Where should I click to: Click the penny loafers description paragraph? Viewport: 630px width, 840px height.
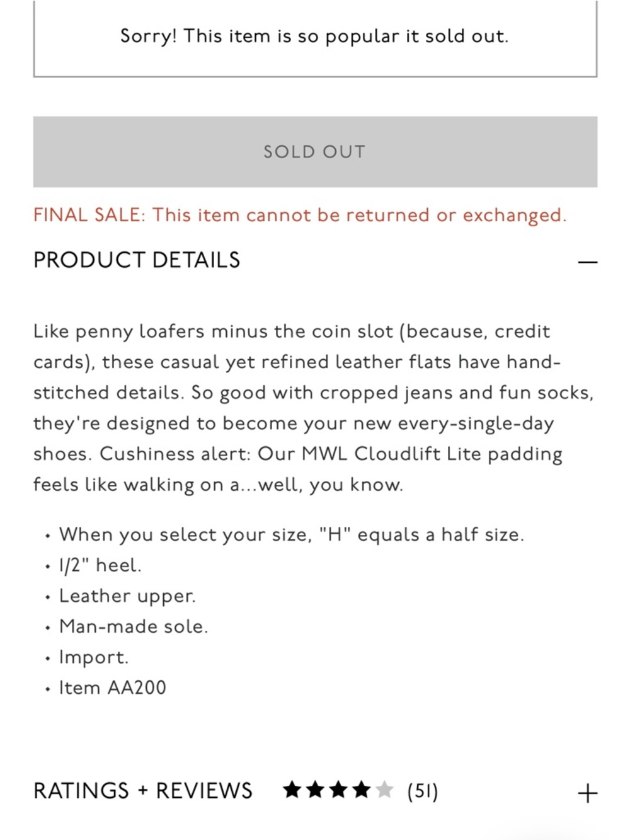tap(314, 408)
